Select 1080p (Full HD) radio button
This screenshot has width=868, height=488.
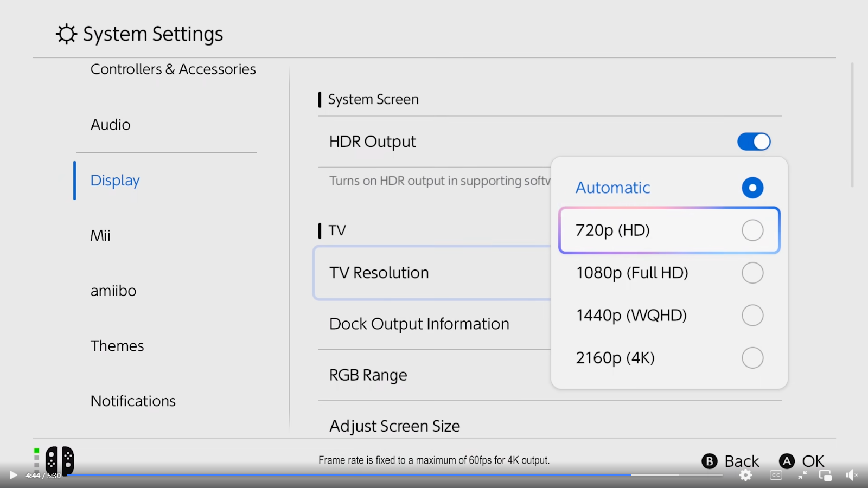click(752, 273)
